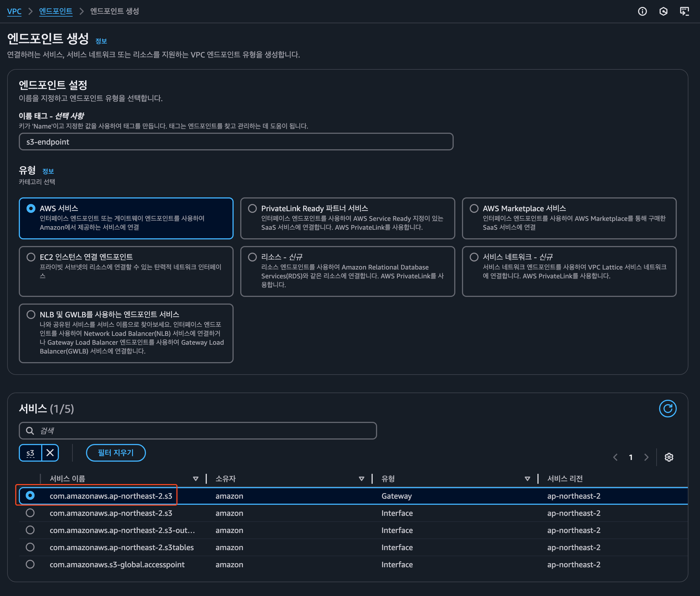Go to next page of services
Image resolution: width=700 pixels, height=596 pixels.
coord(646,457)
